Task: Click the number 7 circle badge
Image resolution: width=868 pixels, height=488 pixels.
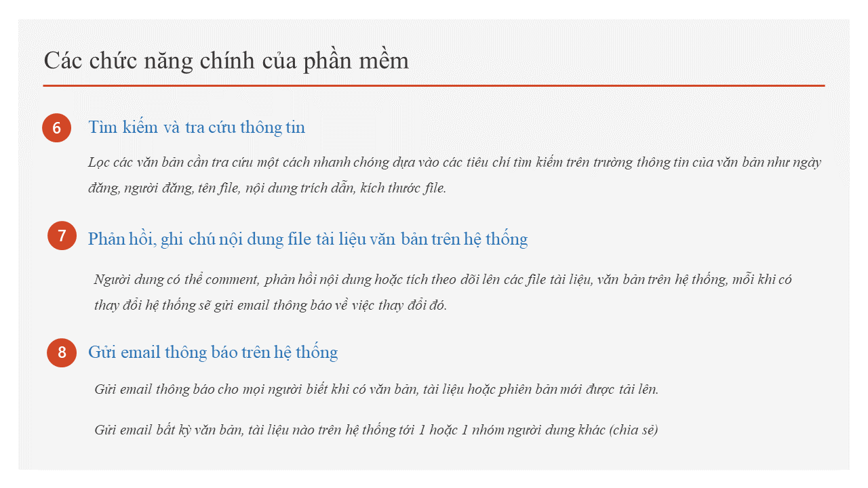Action: click(62, 236)
